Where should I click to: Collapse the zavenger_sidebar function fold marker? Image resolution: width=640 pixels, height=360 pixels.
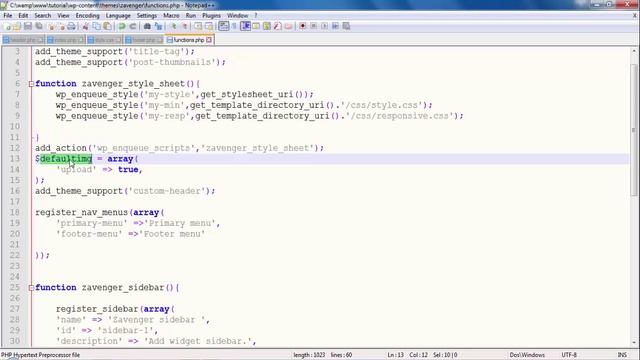31,288
